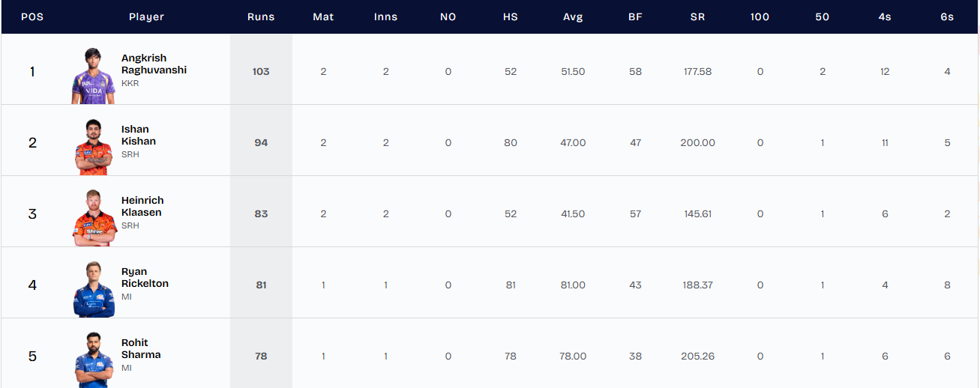The image size is (980, 388).
Task: Open Rohit Sharma's player photo
Action: [94, 360]
